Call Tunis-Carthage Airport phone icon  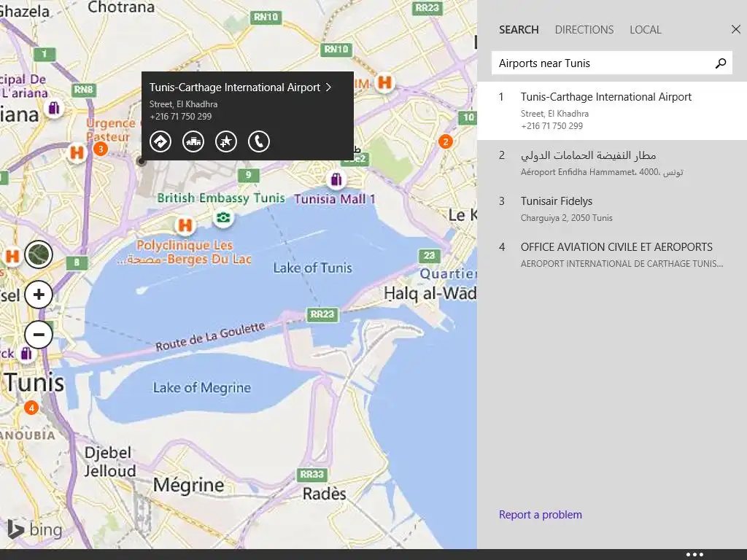pyautogui.click(x=259, y=141)
